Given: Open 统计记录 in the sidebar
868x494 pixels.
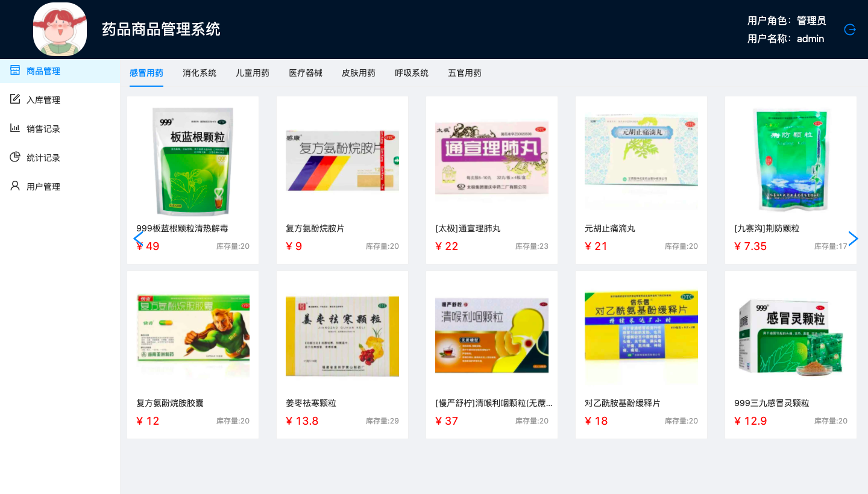Looking at the screenshot, I should click(60, 158).
